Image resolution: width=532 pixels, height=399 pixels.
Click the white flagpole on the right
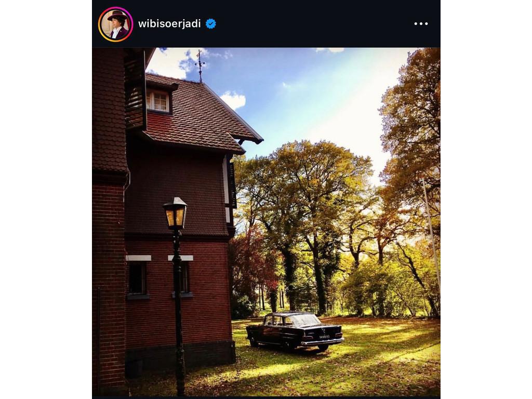pyautogui.click(x=431, y=234)
